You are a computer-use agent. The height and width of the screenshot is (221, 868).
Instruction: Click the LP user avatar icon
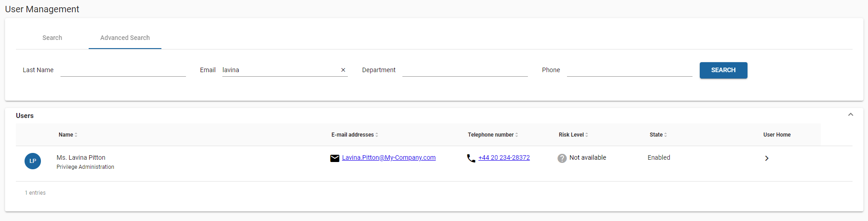pyautogui.click(x=33, y=161)
